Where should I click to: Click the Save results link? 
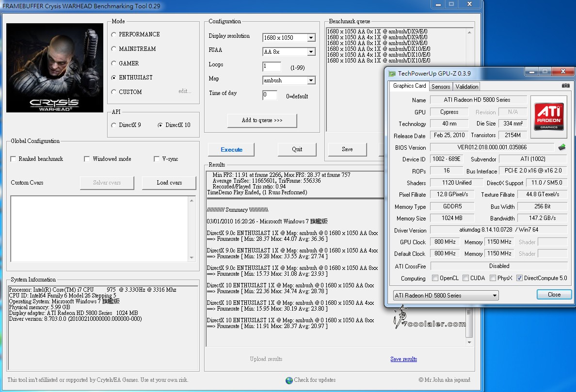[404, 359]
